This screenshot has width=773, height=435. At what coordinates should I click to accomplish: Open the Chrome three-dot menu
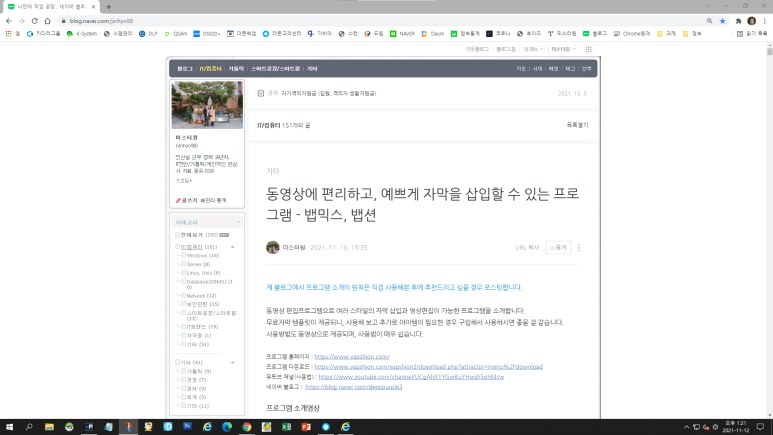coord(765,21)
